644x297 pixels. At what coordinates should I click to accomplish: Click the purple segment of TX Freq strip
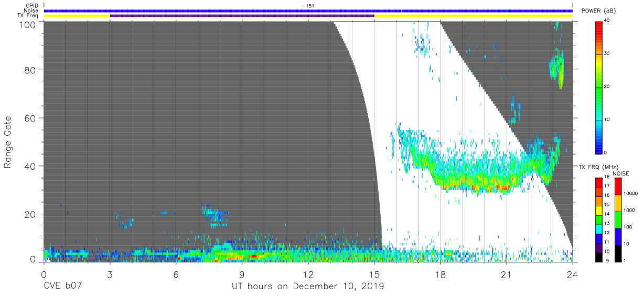pos(242,16)
